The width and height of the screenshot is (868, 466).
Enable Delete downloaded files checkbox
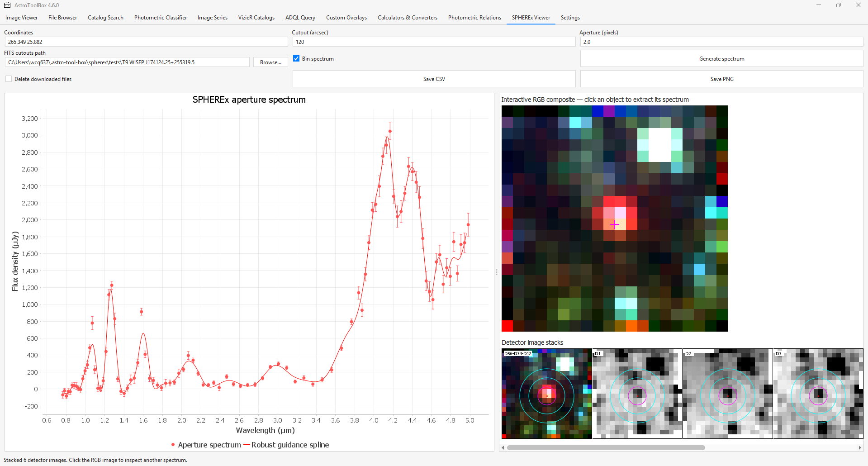pyautogui.click(x=9, y=79)
